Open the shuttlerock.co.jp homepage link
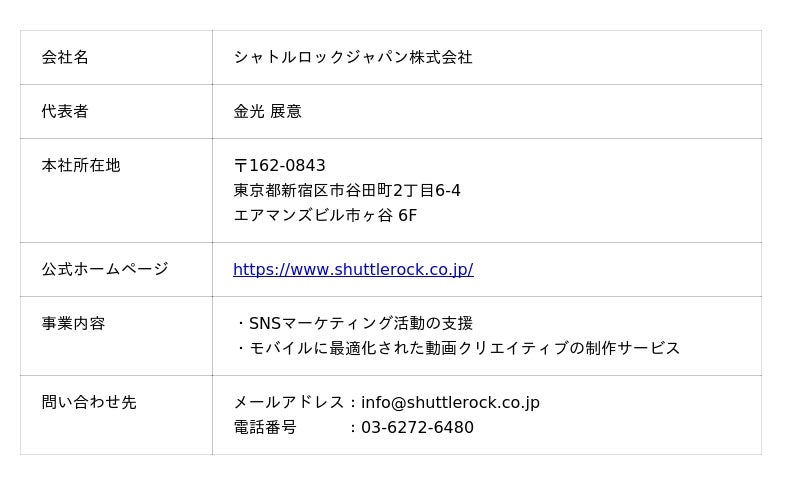This screenshot has height=485, width=800. click(353, 269)
